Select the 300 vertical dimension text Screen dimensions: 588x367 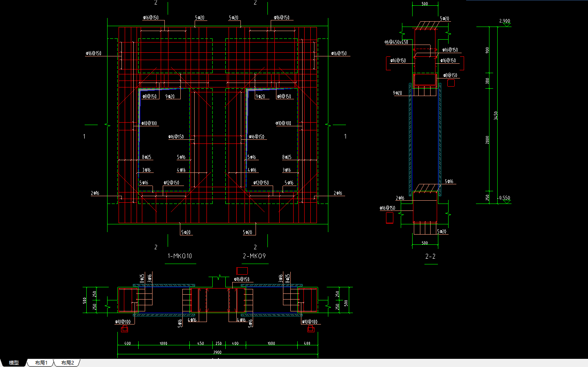[x=487, y=81]
